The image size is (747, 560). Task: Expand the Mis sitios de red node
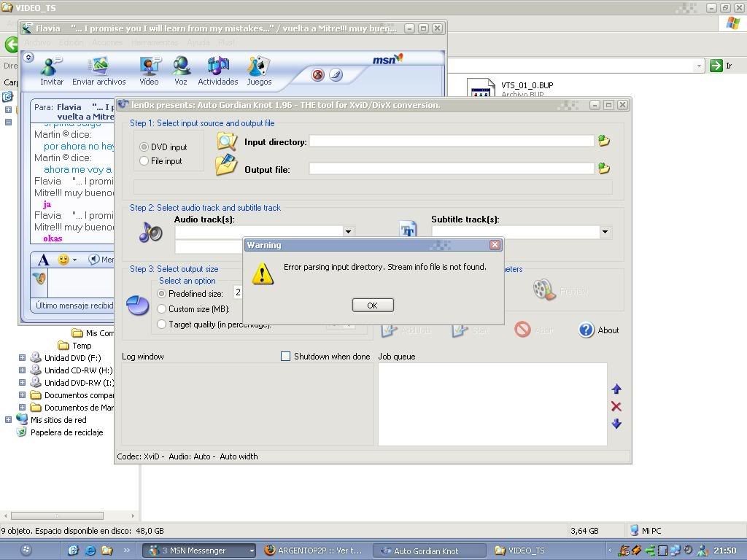8,419
